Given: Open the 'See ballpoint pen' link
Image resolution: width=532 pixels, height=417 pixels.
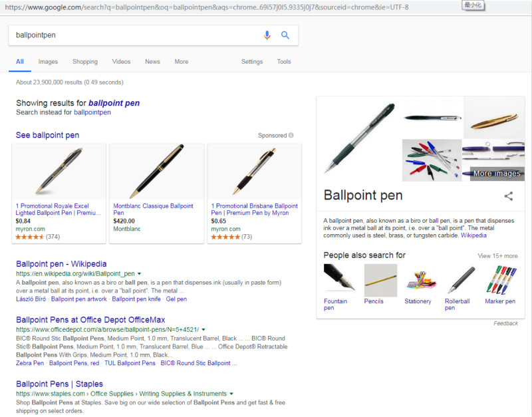Looking at the screenshot, I should [47, 135].
